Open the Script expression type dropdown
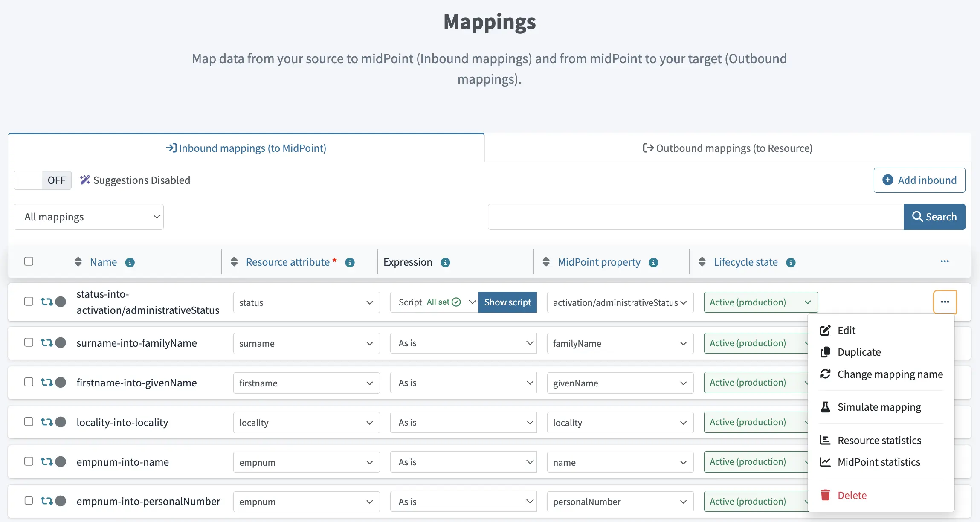Screen dimensions: 980x522 434,302
